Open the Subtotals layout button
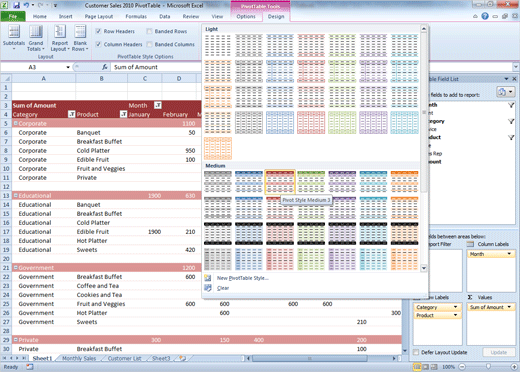 [14, 38]
